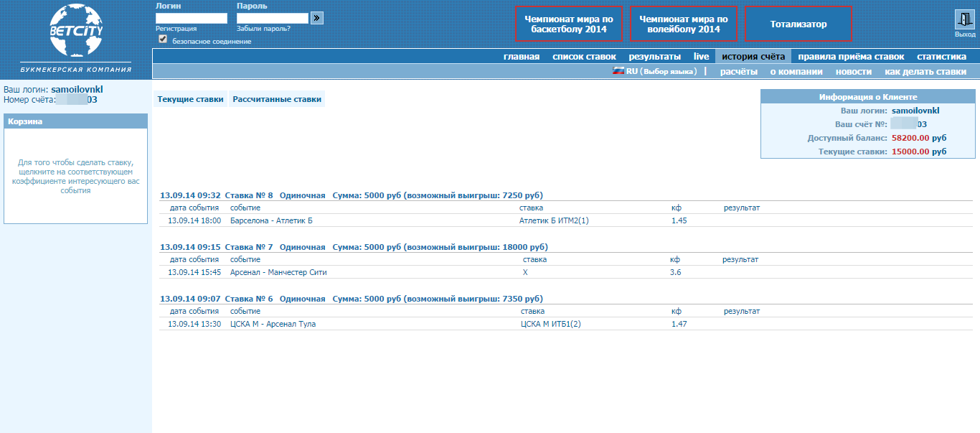
Task: Click bet ЦСКА М ИТБ1(2)
Action: point(551,324)
